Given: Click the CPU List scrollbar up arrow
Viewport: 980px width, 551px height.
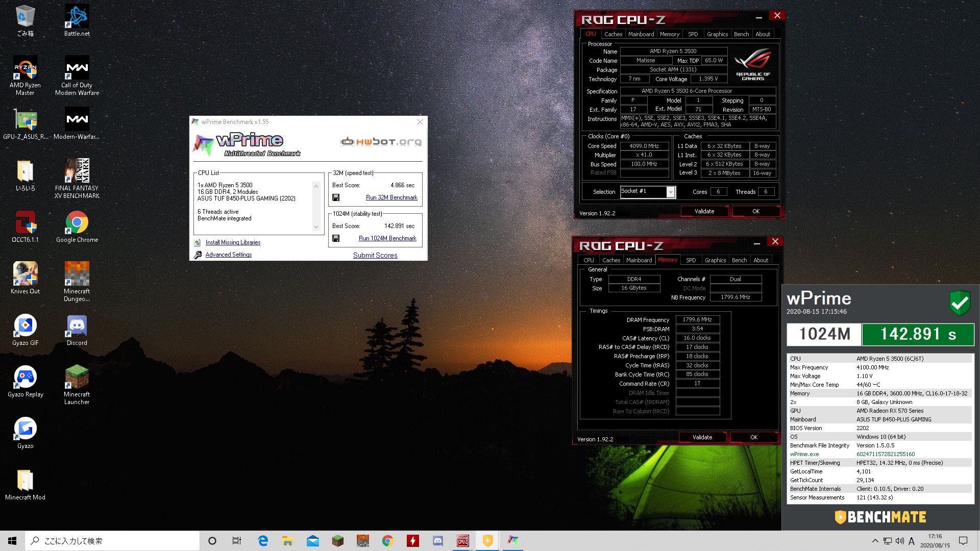Looking at the screenshot, I should [316, 186].
